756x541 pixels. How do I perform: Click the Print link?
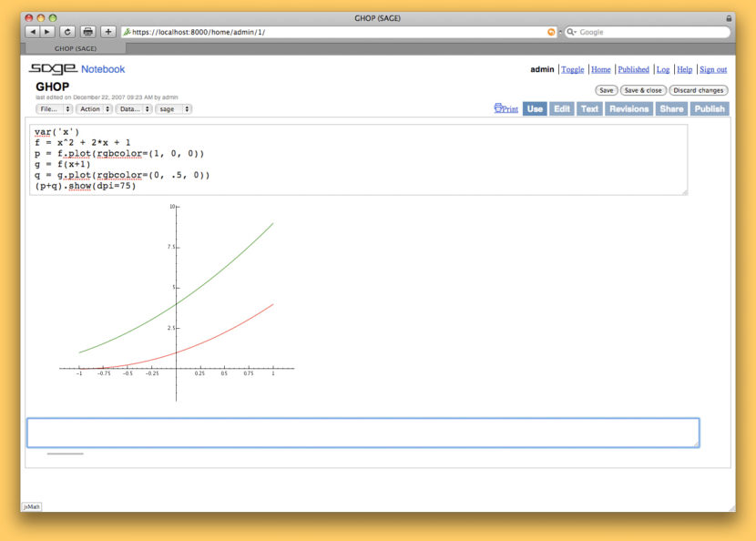(x=506, y=108)
